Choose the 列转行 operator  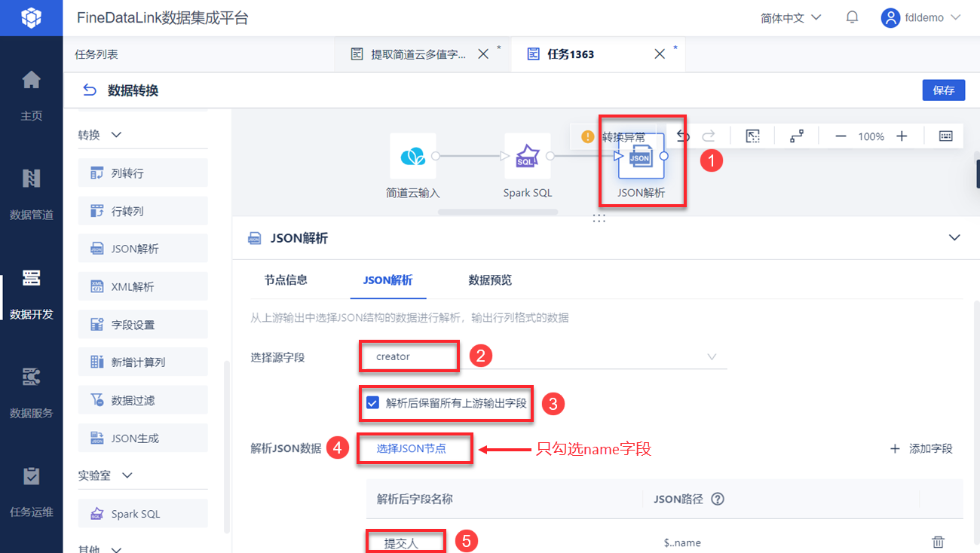point(142,173)
